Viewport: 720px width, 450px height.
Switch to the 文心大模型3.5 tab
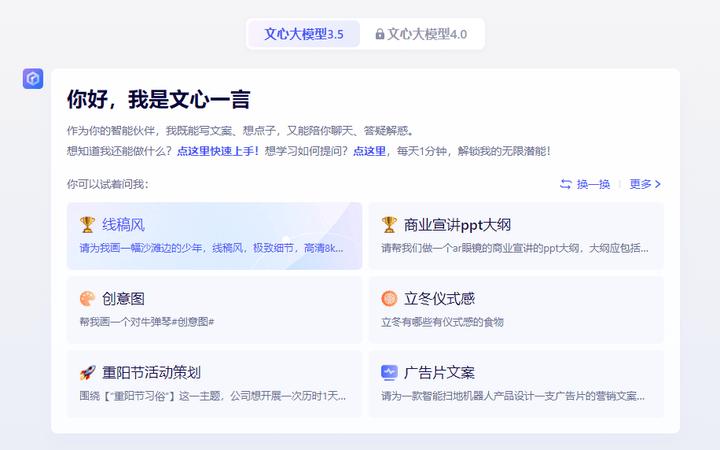pyautogui.click(x=304, y=34)
